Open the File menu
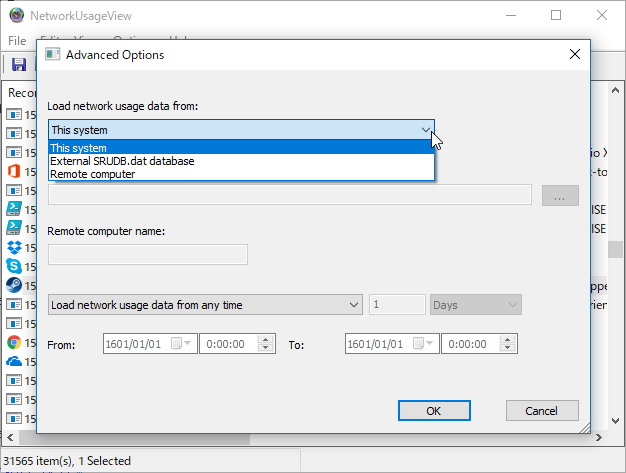The height and width of the screenshot is (473, 626). pyautogui.click(x=17, y=41)
